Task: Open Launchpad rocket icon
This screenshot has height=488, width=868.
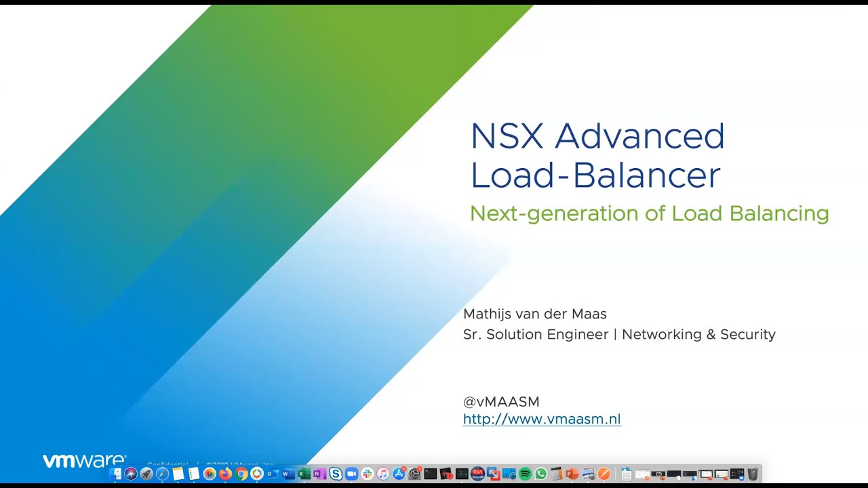Action: tap(146, 474)
